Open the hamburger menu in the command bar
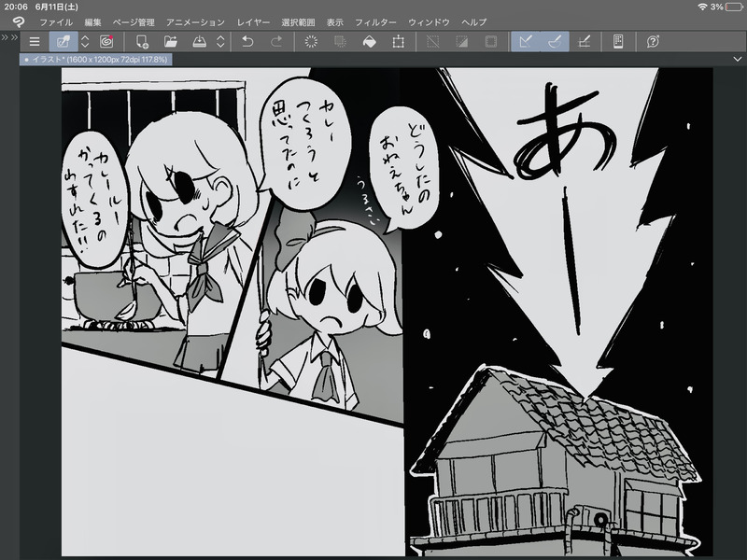 pos(35,41)
